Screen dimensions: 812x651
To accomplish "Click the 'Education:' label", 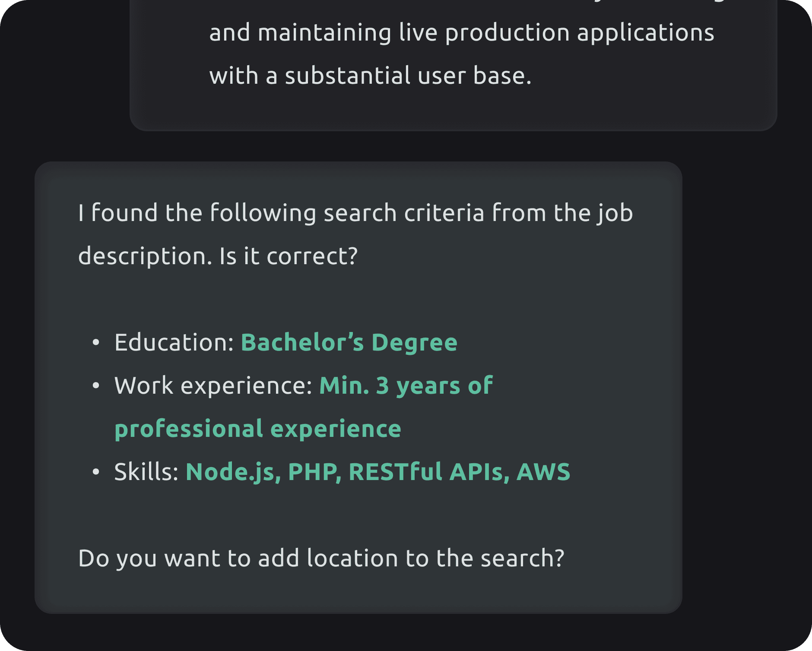I will [x=174, y=342].
